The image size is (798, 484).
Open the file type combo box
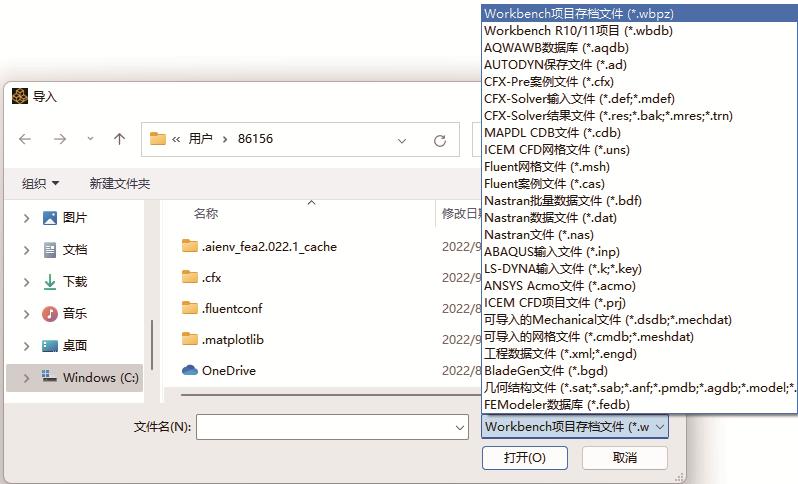[575, 427]
